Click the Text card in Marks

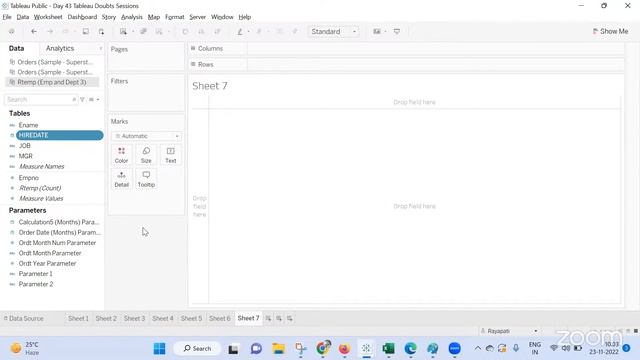point(171,155)
